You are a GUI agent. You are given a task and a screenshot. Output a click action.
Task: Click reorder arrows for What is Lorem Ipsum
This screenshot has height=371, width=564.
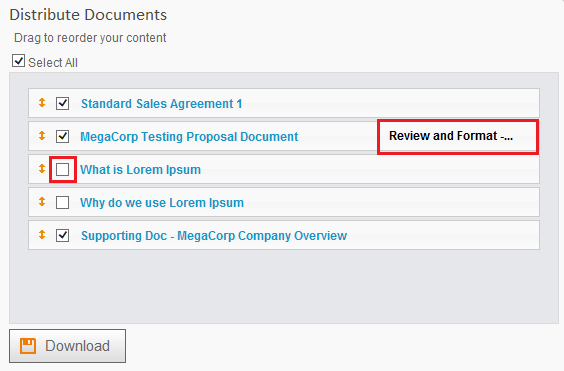tap(42, 169)
